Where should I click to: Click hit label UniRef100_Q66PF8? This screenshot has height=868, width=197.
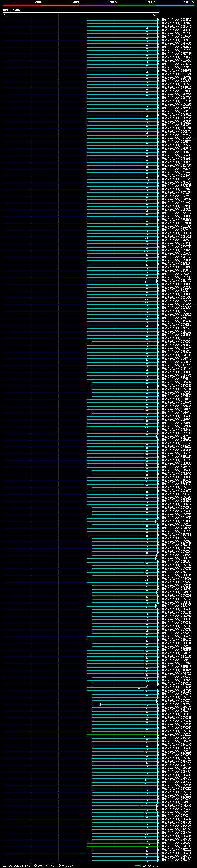[177, 71]
